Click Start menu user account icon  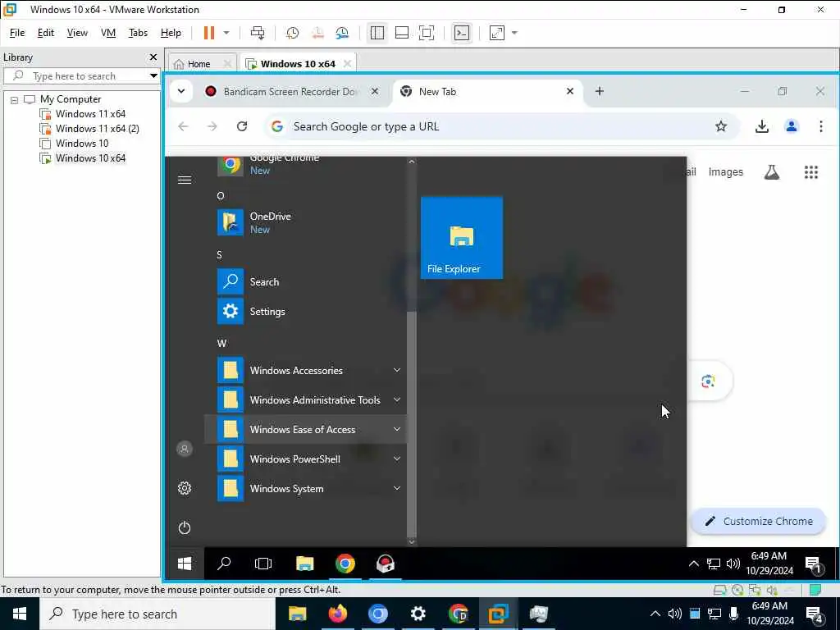tap(185, 449)
